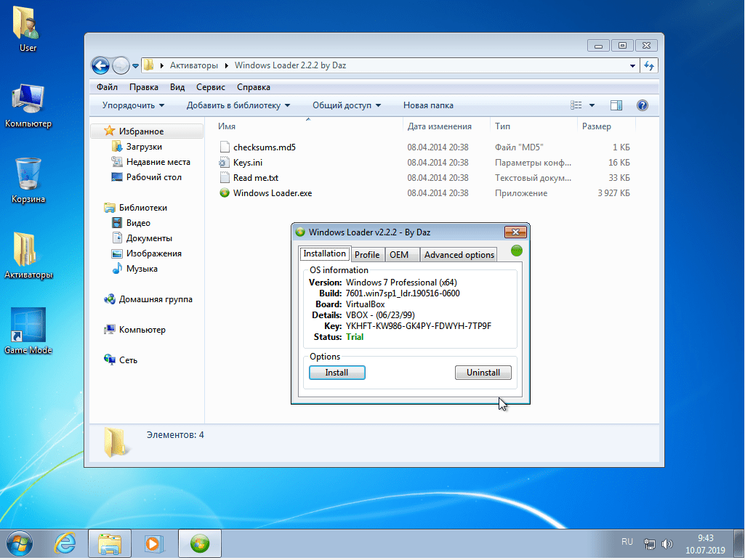The width and height of the screenshot is (745, 560).
Task: Click the network icon in the system tray
Action: click(649, 543)
